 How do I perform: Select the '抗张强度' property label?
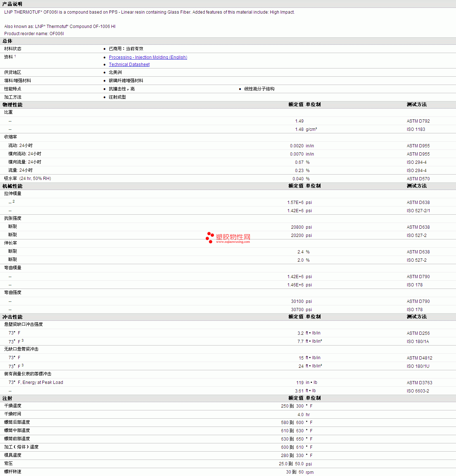pos(13,218)
